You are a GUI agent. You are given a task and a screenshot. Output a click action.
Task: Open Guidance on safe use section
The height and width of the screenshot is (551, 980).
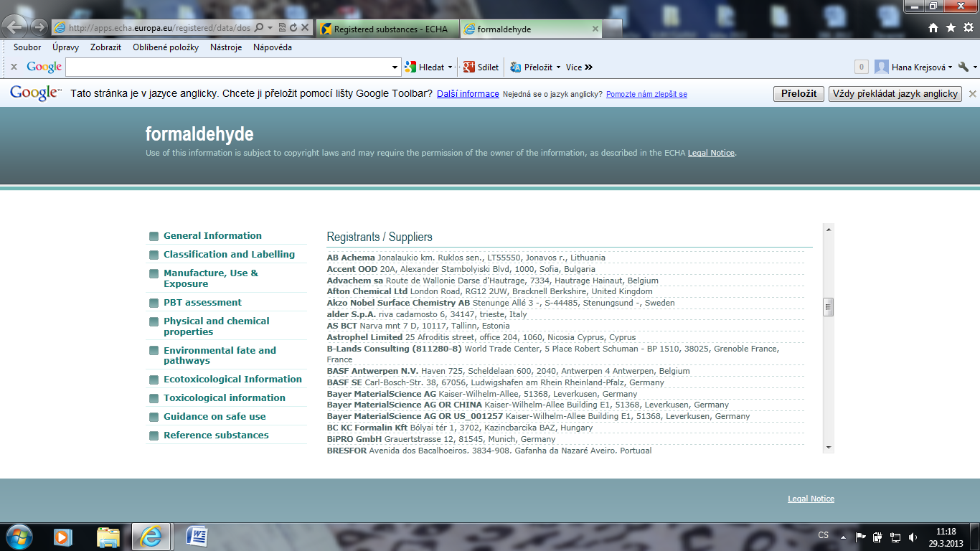(x=215, y=416)
